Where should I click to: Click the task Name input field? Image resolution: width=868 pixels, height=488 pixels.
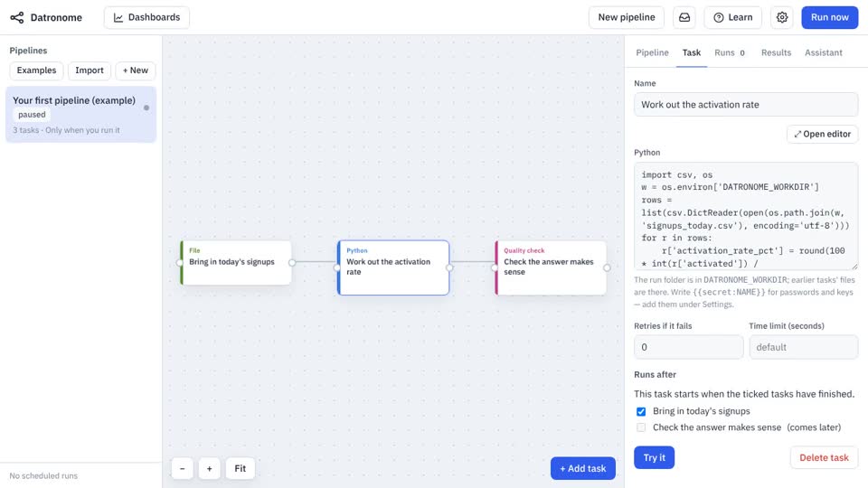(x=746, y=105)
